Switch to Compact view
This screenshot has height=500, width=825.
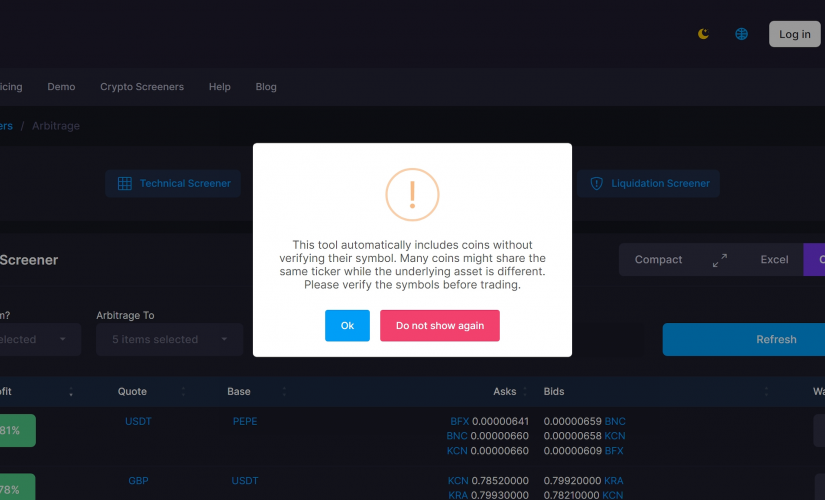(658, 260)
